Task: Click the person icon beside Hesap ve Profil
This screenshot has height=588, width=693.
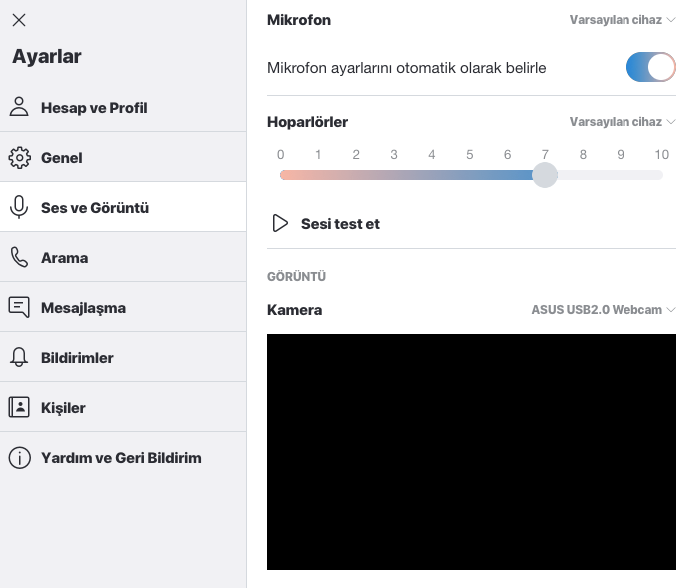Action: [19, 108]
